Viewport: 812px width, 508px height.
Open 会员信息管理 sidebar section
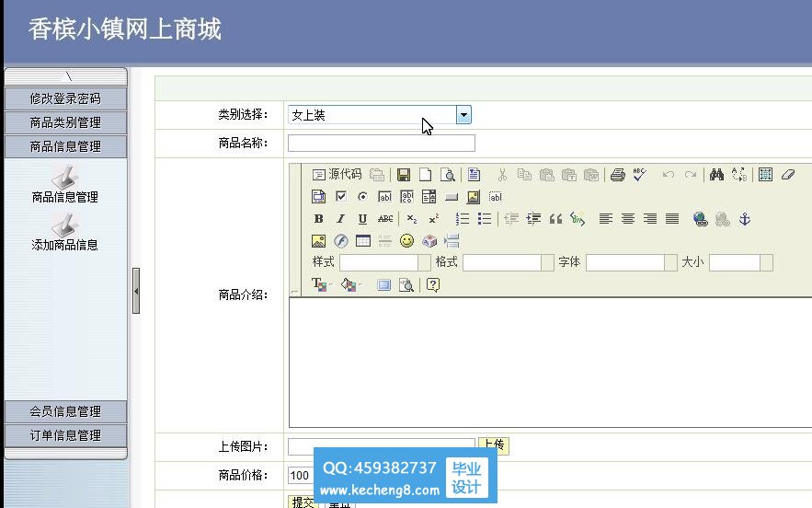coord(65,411)
